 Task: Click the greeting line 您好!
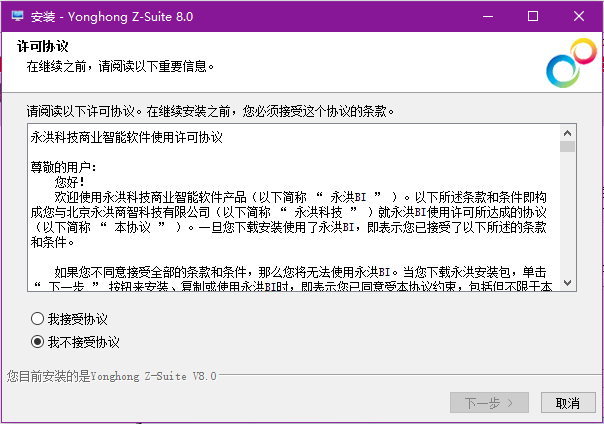[x=70, y=182]
